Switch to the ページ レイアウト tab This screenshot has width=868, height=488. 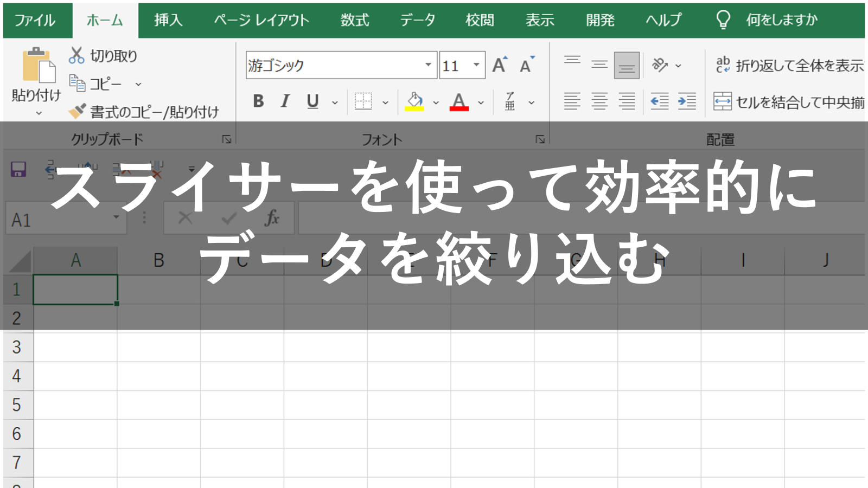tap(261, 20)
